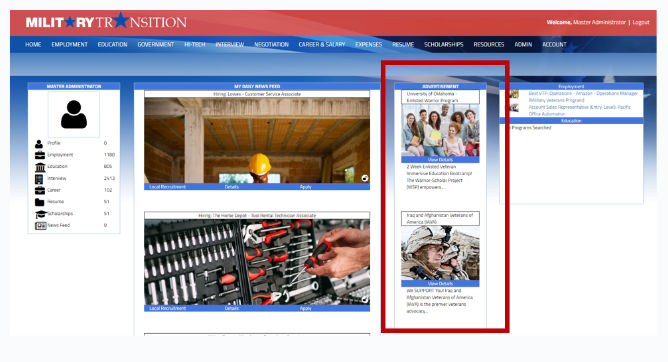Open the Home menu
Viewport: 668px width, 362px height.
tap(33, 44)
